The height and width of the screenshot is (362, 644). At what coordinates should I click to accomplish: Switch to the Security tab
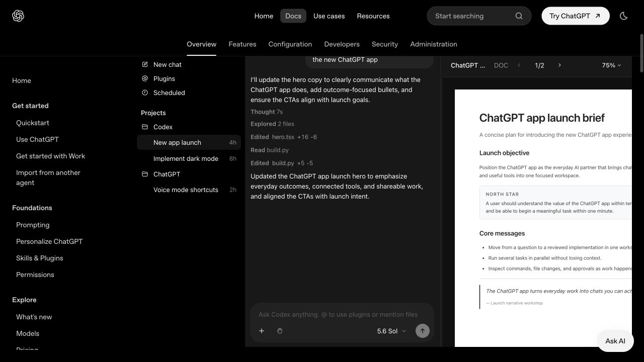385,44
